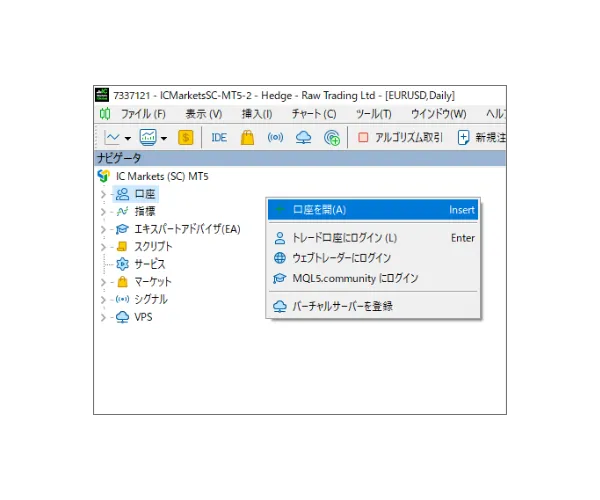Click the cap icon beside MQL5.community
The height and width of the screenshot is (500, 600).
click(280, 278)
